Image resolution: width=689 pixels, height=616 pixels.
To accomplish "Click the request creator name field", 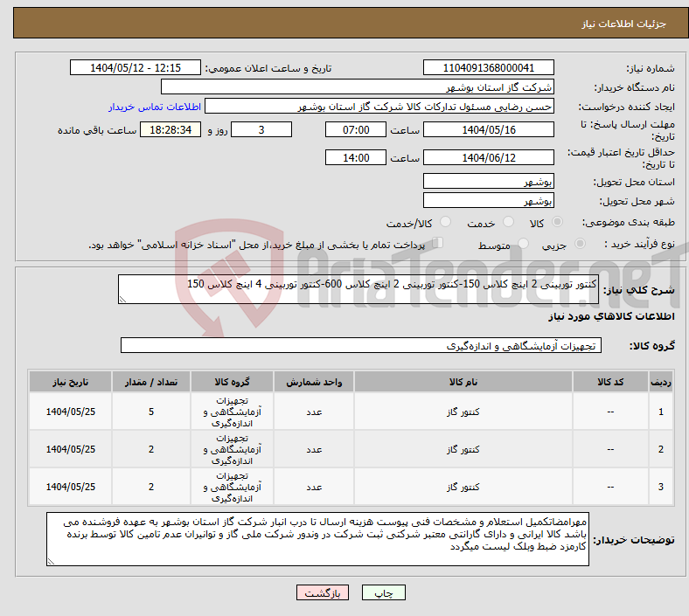I will pos(379,107).
